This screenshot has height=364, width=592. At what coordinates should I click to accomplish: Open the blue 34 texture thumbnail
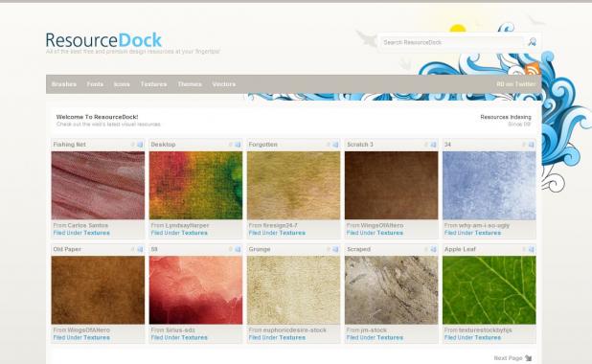(489, 186)
